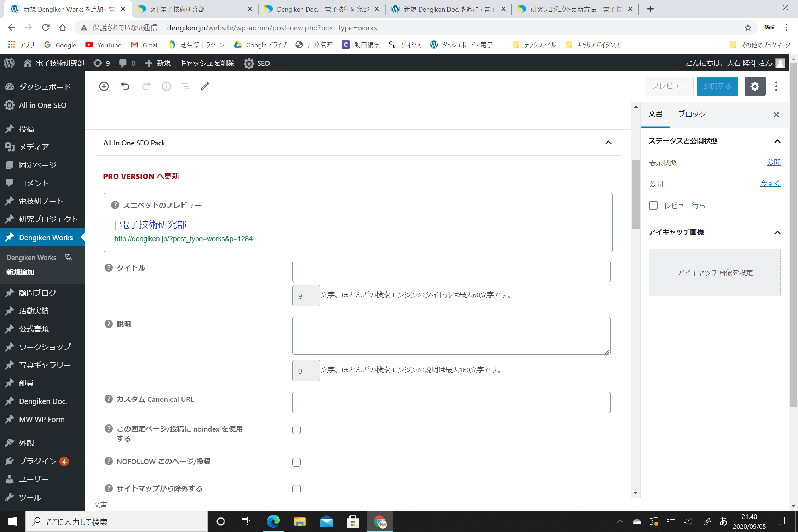The width and height of the screenshot is (798, 532).
Task: Click 今すぐ publish time link
Action: click(770, 184)
